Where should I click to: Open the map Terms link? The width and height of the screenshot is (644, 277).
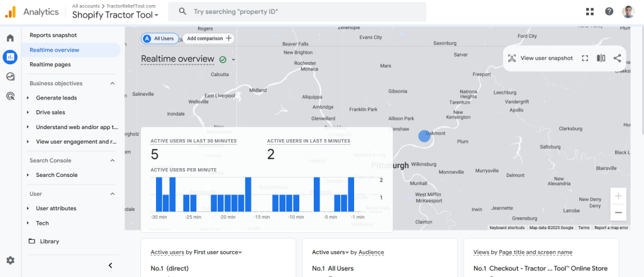[x=584, y=228]
